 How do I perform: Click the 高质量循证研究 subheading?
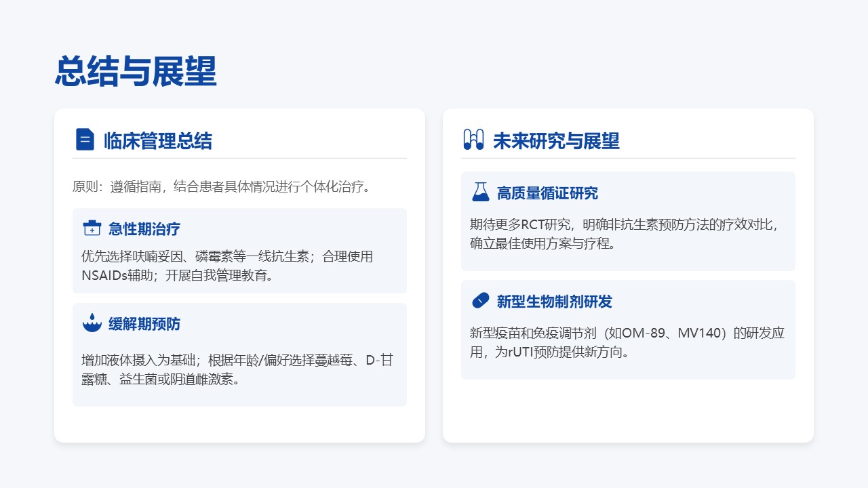[547, 193]
